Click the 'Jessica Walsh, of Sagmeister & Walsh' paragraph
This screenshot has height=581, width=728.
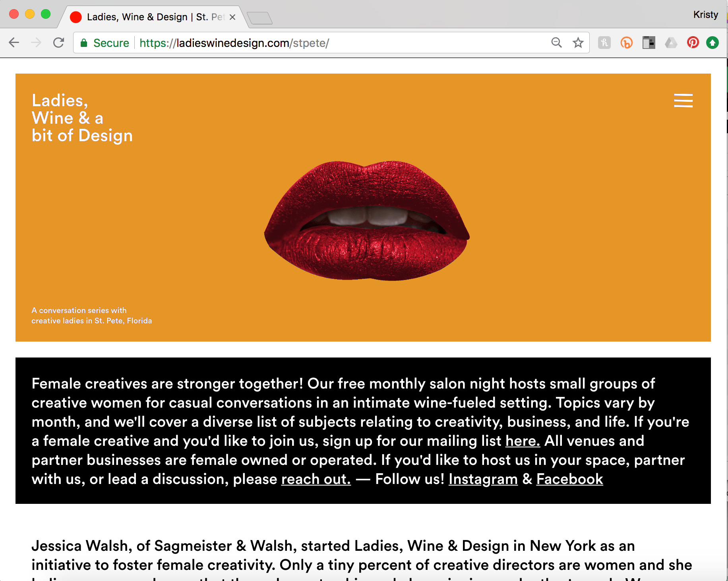(362, 559)
